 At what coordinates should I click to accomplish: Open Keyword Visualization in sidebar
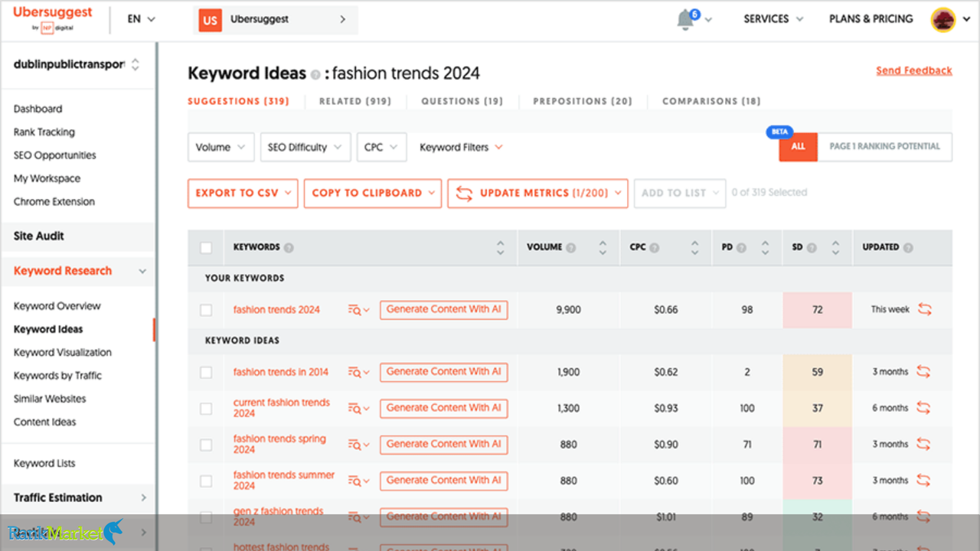(x=63, y=353)
